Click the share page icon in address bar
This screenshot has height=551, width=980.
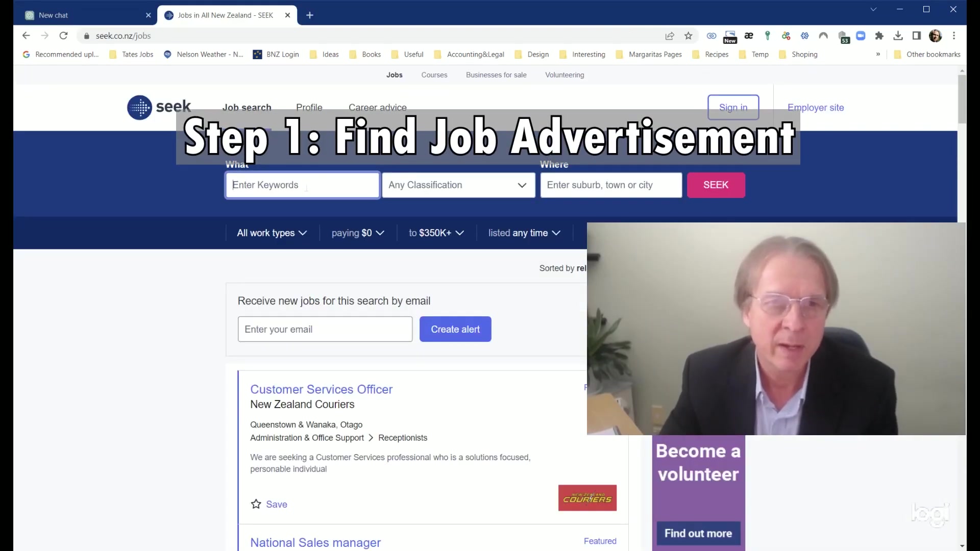pos(670,36)
